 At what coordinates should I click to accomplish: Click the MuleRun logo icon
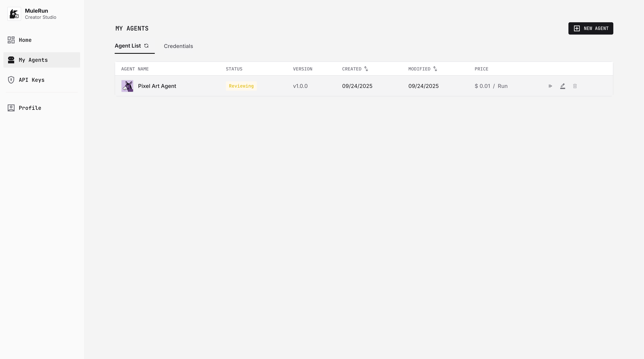pos(14,14)
